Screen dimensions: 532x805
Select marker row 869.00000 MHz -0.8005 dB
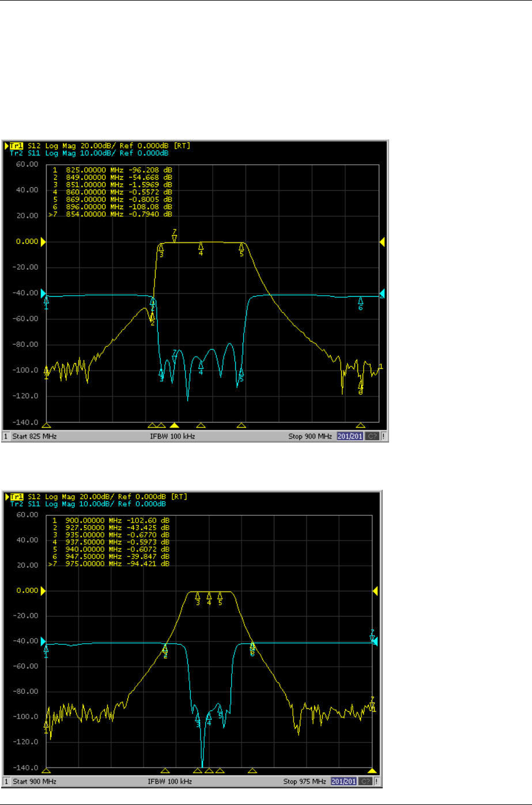(x=112, y=199)
